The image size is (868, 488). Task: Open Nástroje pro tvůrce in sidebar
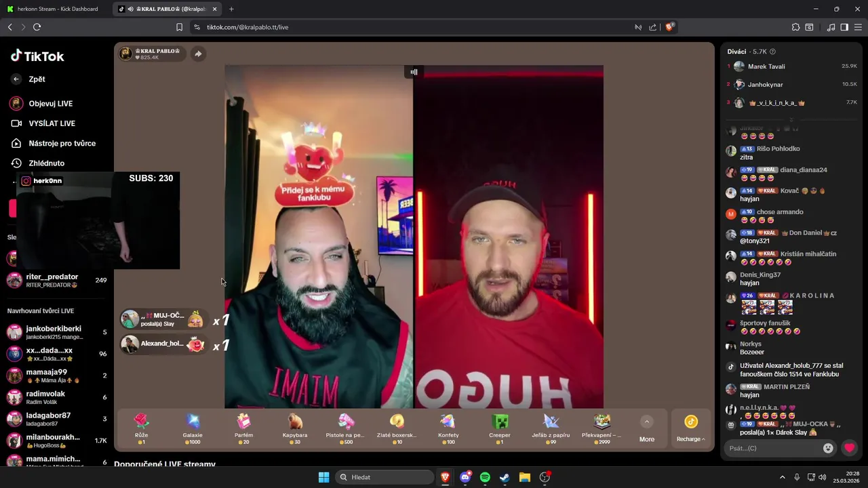click(x=54, y=143)
